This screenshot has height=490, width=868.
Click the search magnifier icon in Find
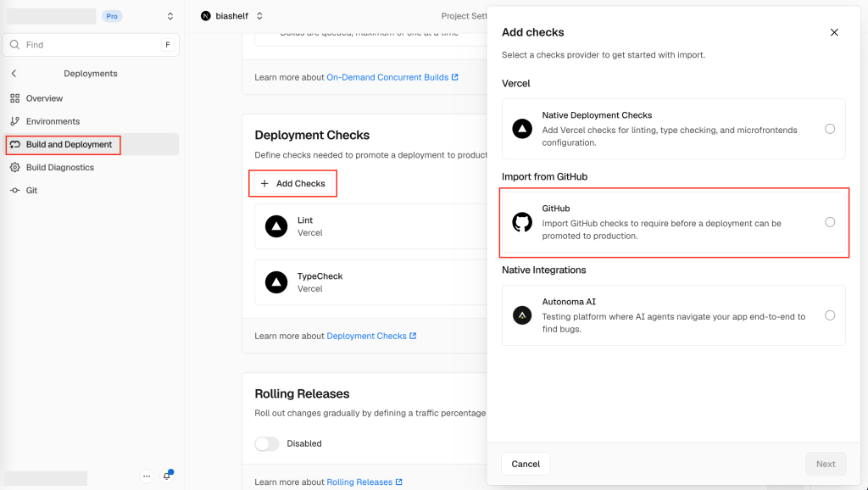pos(15,45)
